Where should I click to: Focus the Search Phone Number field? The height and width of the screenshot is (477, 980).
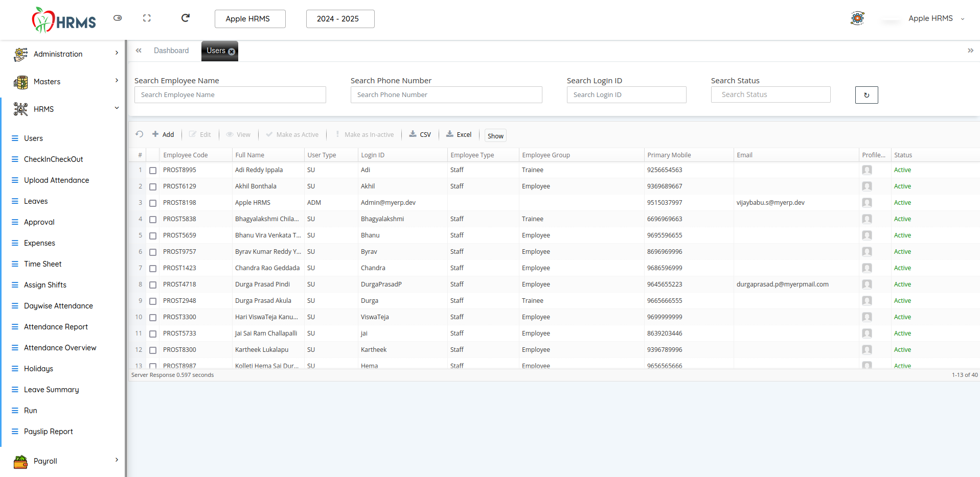446,95
